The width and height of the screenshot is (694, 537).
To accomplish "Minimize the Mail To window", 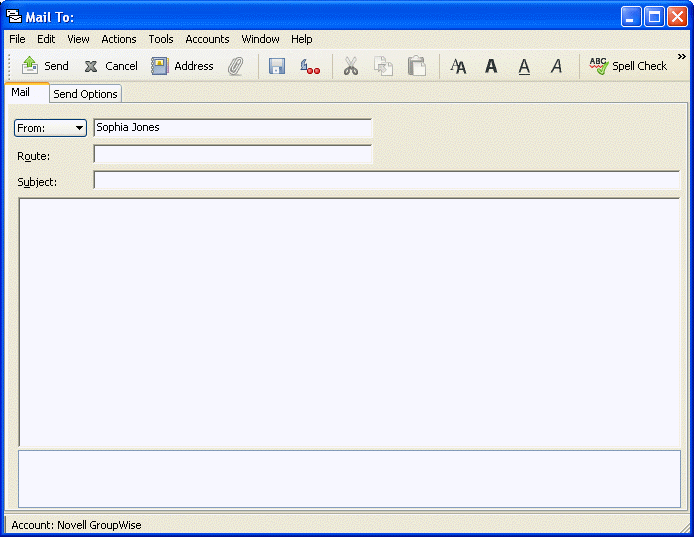I will pyautogui.click(x=631, y=17).
